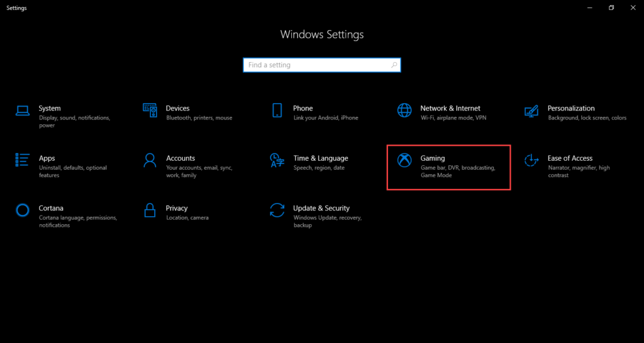Open Cortana settings label
Image resolution: width=644 pixels, height=343 pixels.
point(51,208)
